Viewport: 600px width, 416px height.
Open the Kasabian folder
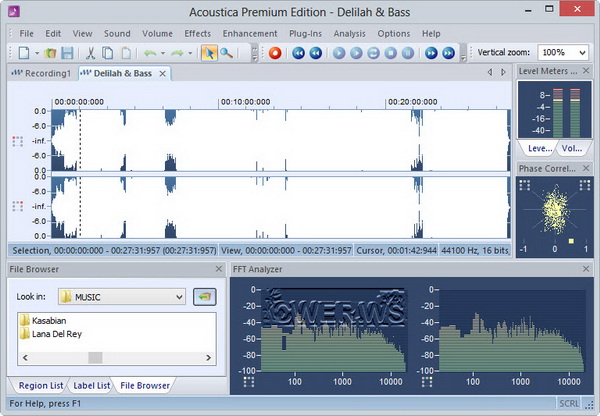pyautogui.click(x=47, y=321)
